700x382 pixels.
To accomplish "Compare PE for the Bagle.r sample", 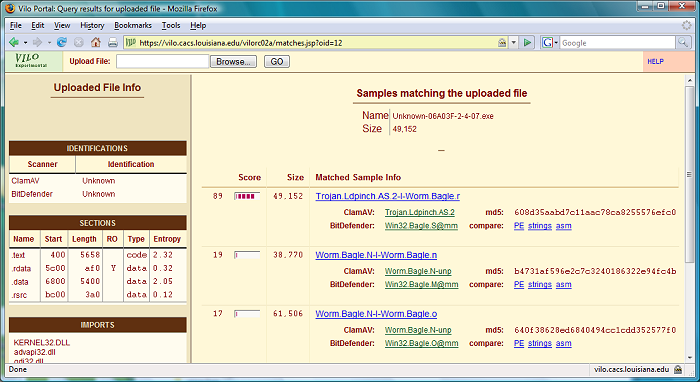I will [519, 226].
